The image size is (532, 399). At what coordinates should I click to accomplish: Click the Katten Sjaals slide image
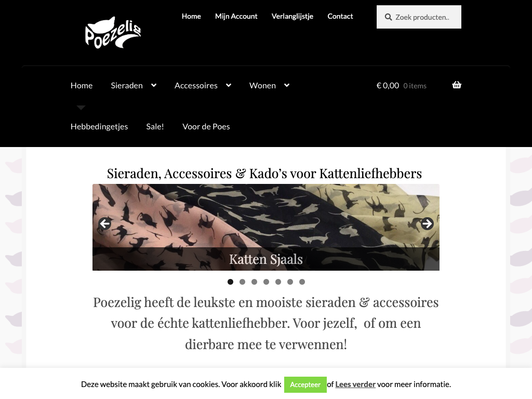[x=266, y=228]
